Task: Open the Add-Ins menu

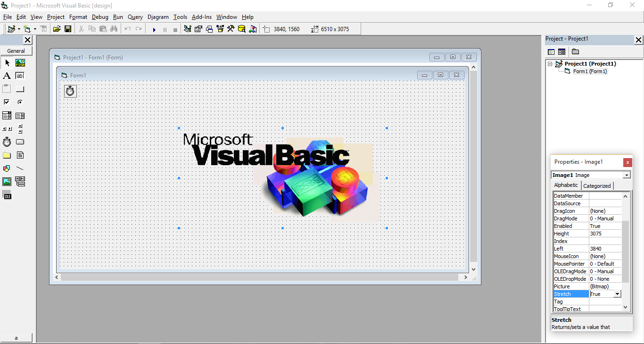Action: pyautogui.click(x=202, y=17)
